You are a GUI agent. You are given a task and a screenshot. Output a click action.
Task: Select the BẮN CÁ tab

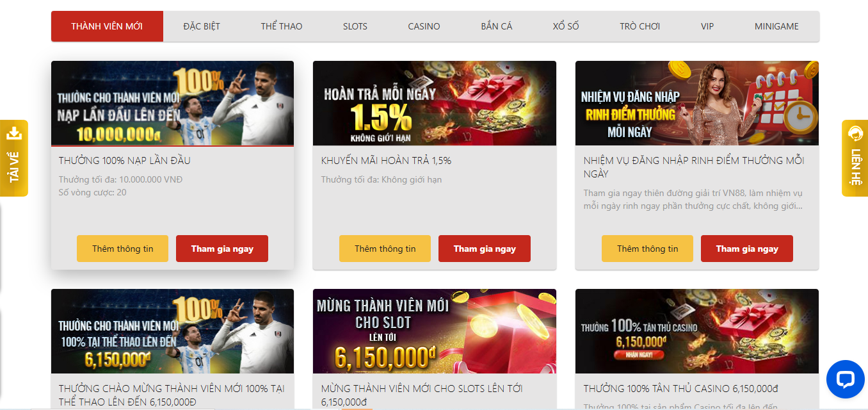tap(497, 26)
